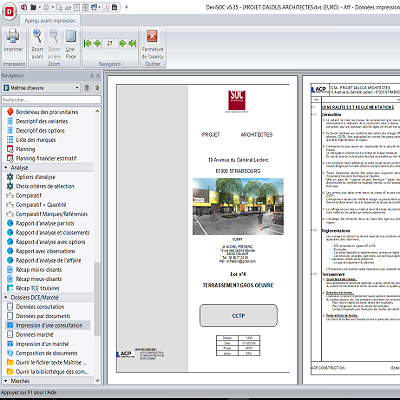Click the save floppy icon in quick access toolbar
The image size is (400, 400).
(x=114, y=7)
